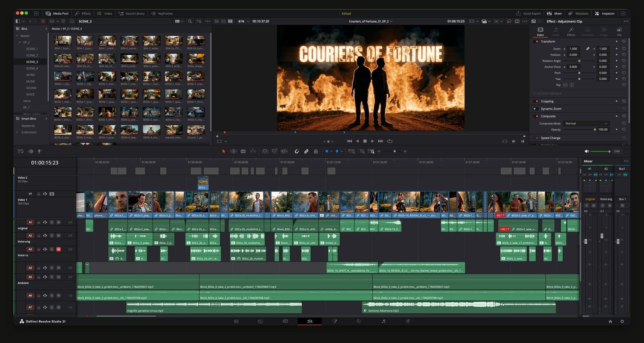Screen dimensions: 644x343
Task: Toggle the Cropping enable switch
Action: pos(537,101)
